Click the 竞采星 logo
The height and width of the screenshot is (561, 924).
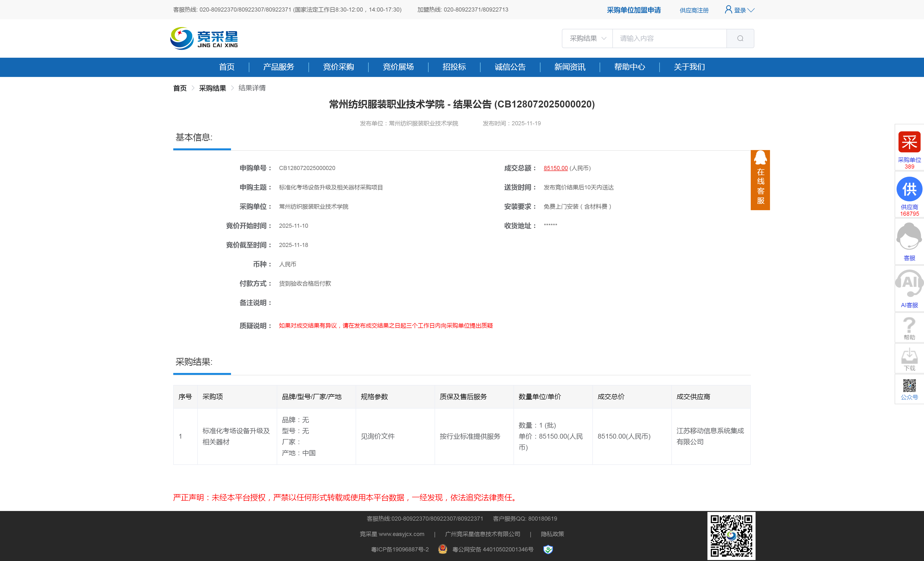tap(204, 39)
